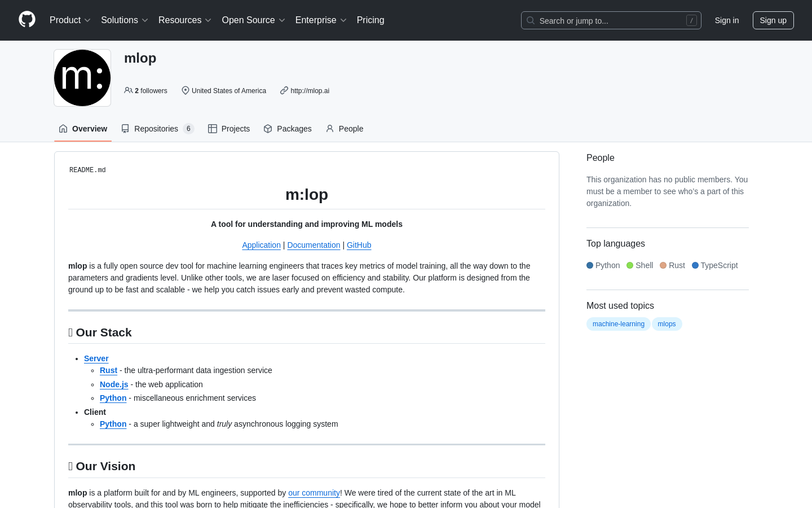Image resolution: width=812 pixels, height=508 pixels.
Task: Filter by Rust language
Action: [x=673, y=265]
